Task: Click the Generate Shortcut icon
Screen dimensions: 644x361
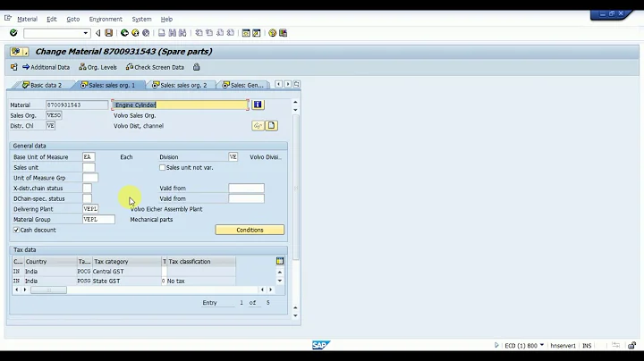Action: [257, 33]
